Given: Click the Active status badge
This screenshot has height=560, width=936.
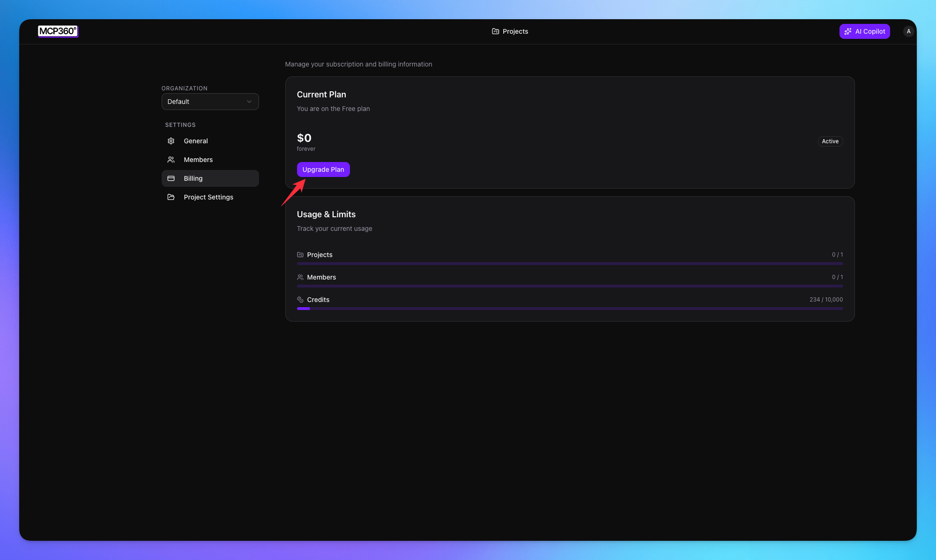Looking at the screenshot, I should click(830, 141).
